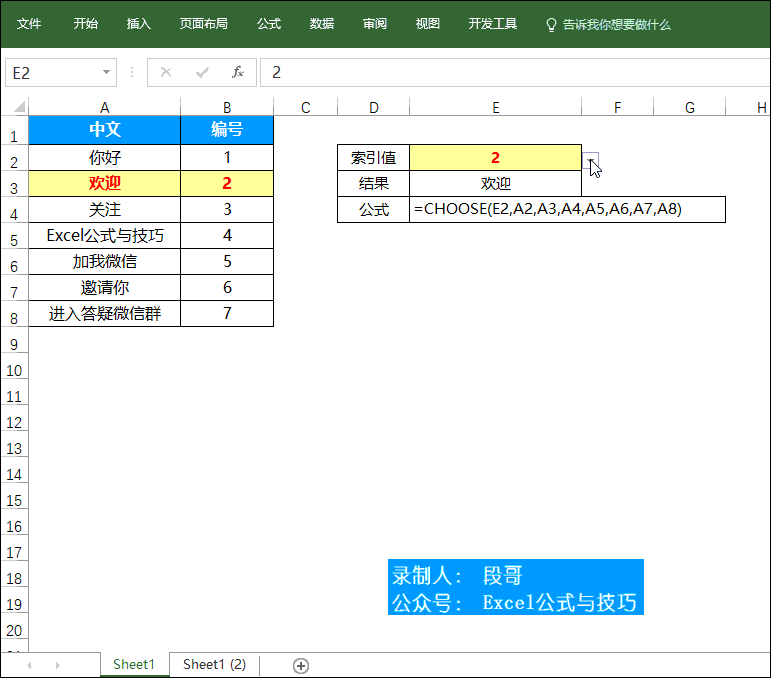Expand the Name Box dropdown arrow
The width and height of the screenshot is (771, 678).
tap(107, 73)
